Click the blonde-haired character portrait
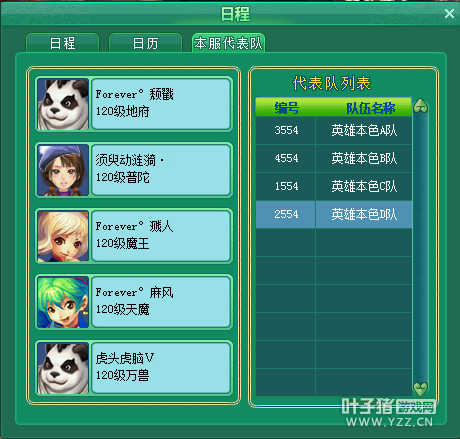Viewport: 460px width, 439px height. point(63,236)
